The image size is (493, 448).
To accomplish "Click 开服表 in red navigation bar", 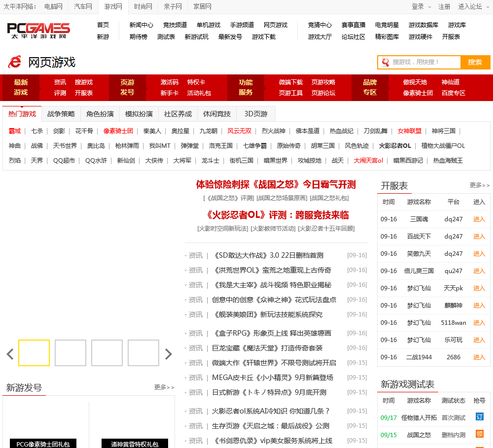I will click(84, 93).
